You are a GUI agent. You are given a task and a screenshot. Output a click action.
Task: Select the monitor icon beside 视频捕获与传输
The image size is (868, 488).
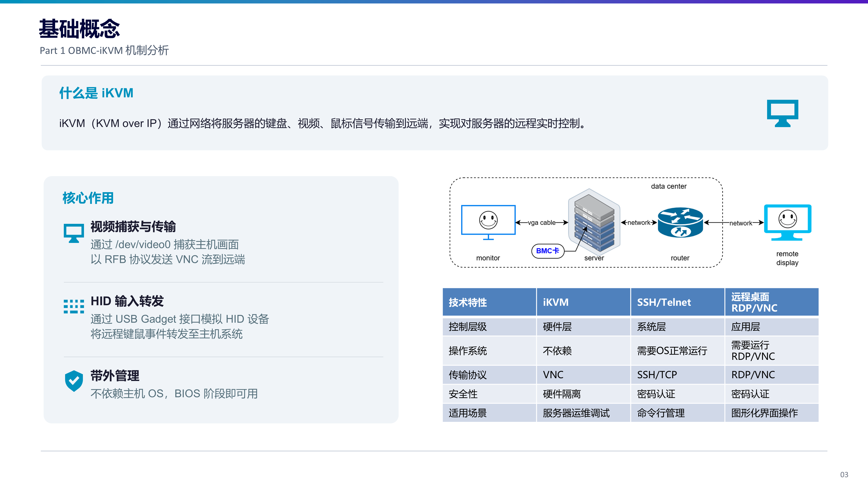click(74, 233)
